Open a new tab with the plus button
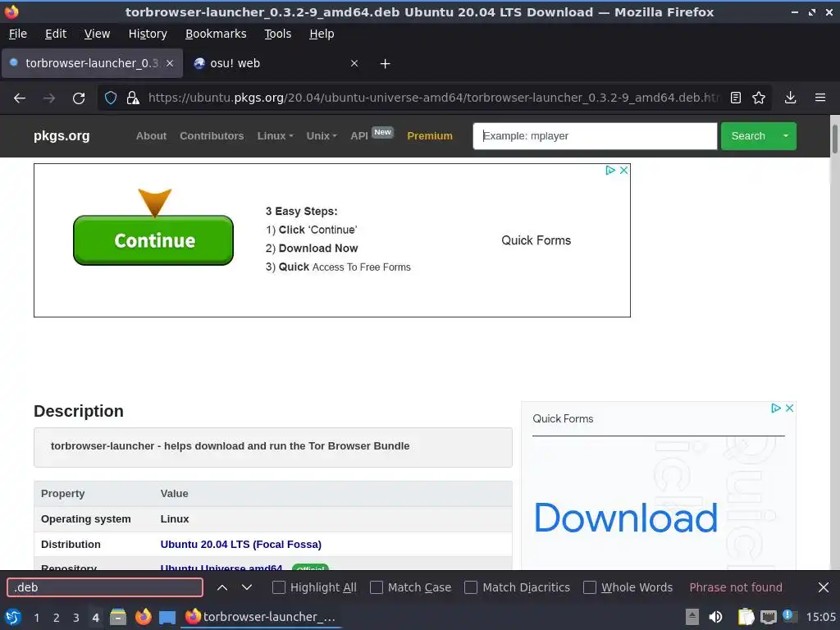Viewport: 840px width, 630px height. click(386, 64)
